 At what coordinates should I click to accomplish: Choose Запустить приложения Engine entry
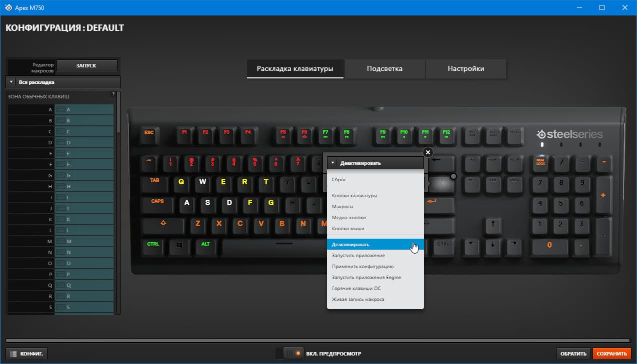coord(375,277)
